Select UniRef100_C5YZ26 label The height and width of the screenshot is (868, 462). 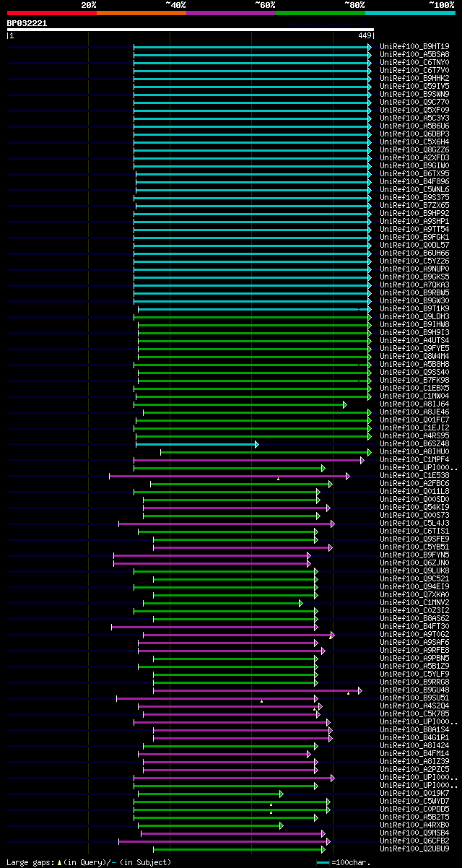coord(414,261)
